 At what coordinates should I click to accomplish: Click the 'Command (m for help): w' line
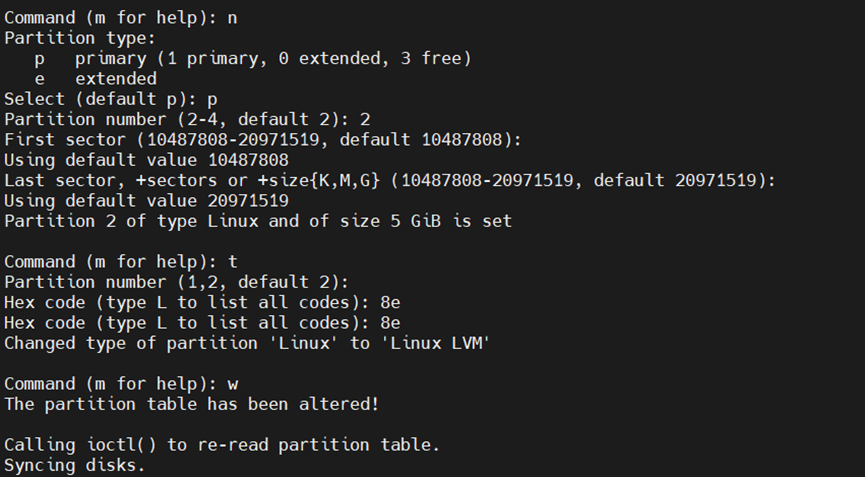(x=121, y=384)
